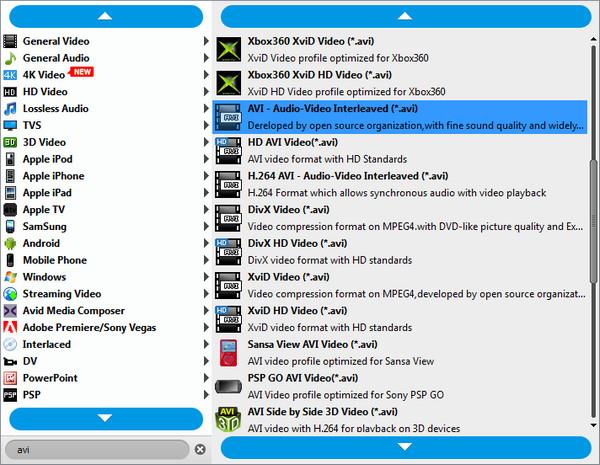This screenshot has height=465, width=600.
Task: Click the HD AVI Video format icon
Action: 228,150
